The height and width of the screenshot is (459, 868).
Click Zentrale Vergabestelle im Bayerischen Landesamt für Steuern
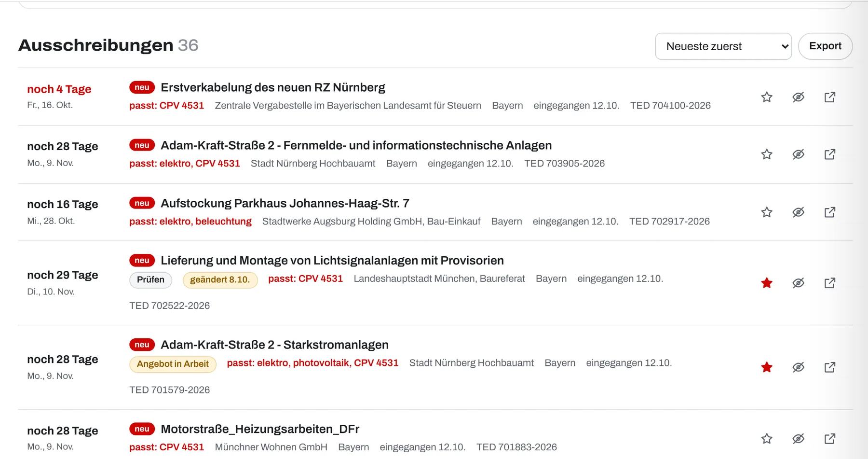pos(348,106)
